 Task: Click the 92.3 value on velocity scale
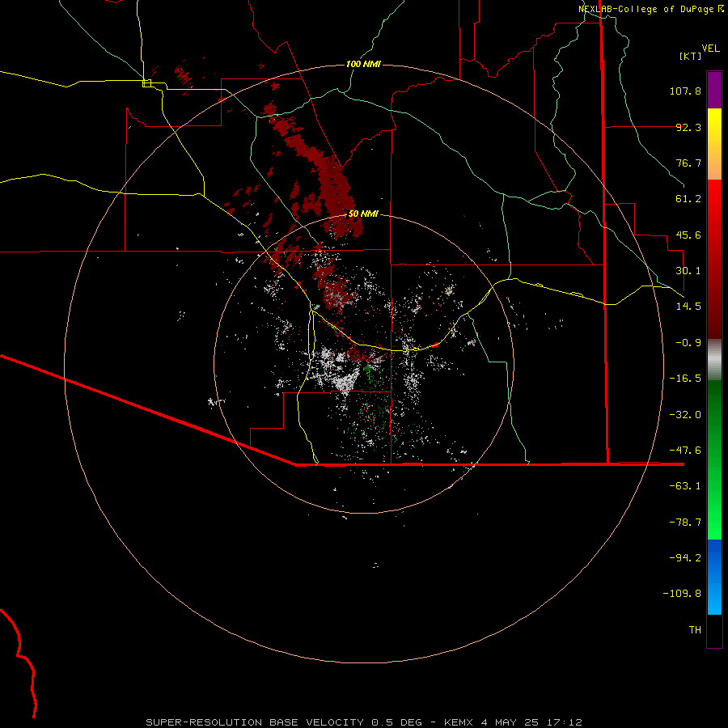point(688,127)
